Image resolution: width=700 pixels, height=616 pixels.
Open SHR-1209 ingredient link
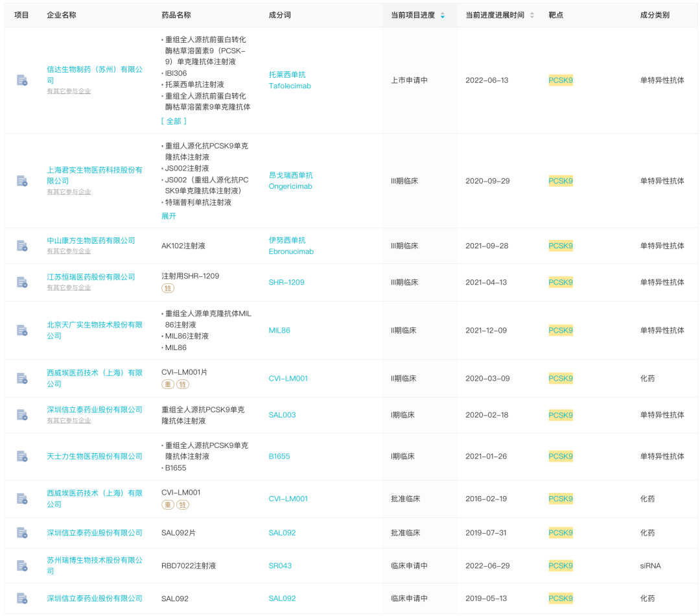[x=286, y=282]
